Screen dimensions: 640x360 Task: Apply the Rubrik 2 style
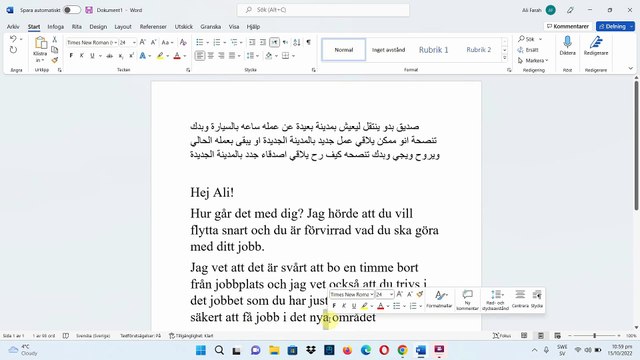pyautogui.click(x=479, y=50)
